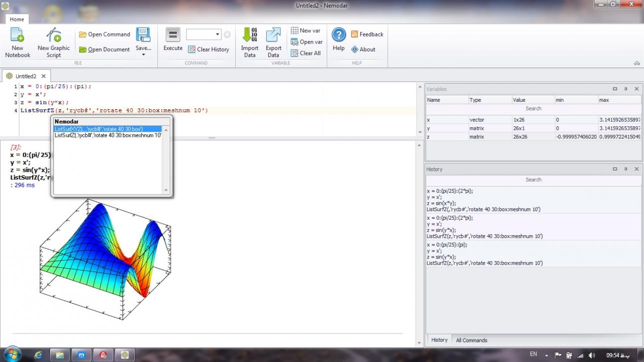Click Clear History button
This screenshot has height=362, width=644.
click(x=208, y=49)
